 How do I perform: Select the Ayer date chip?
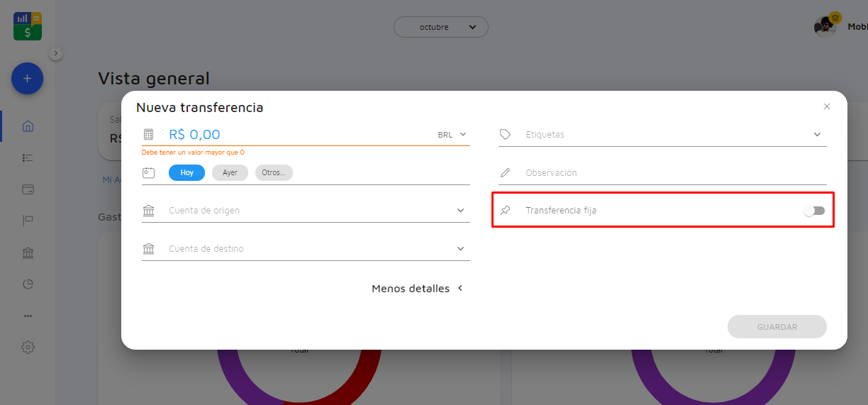pos(230,172)
